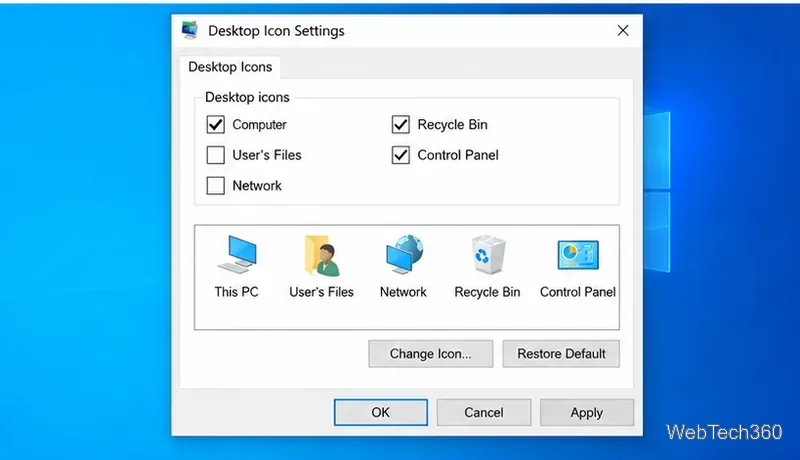Click the Desktop Icon Settings title bar icon
Viewport: 800px width, 460px height.
[190, 31]
